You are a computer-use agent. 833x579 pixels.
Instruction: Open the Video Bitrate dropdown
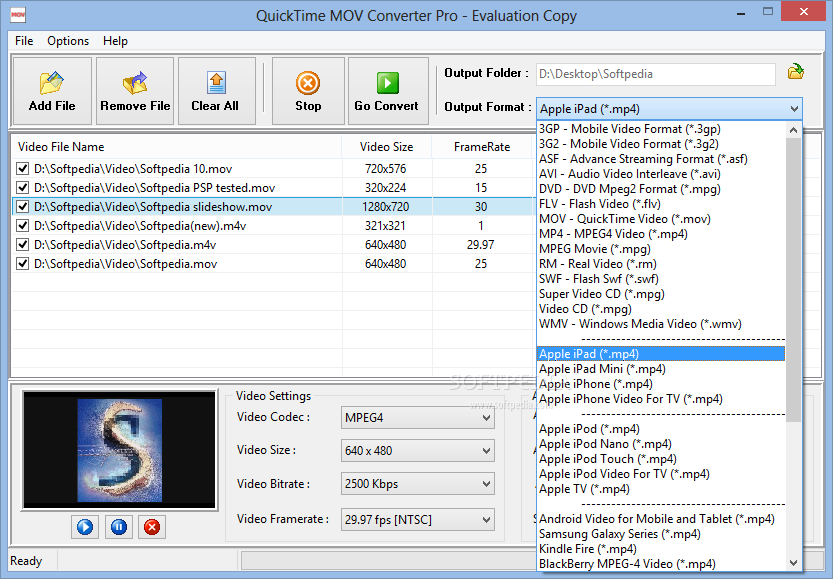[x=418, y=484]
